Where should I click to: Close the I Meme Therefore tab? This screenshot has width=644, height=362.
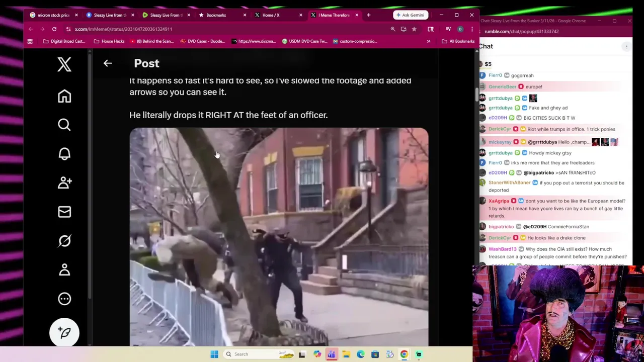357,15
